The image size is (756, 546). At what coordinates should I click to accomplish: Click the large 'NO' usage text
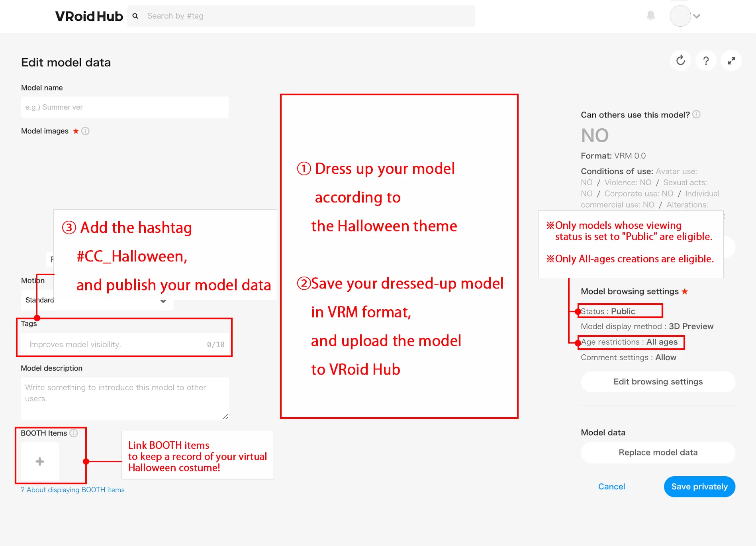[x=595, y=136]
